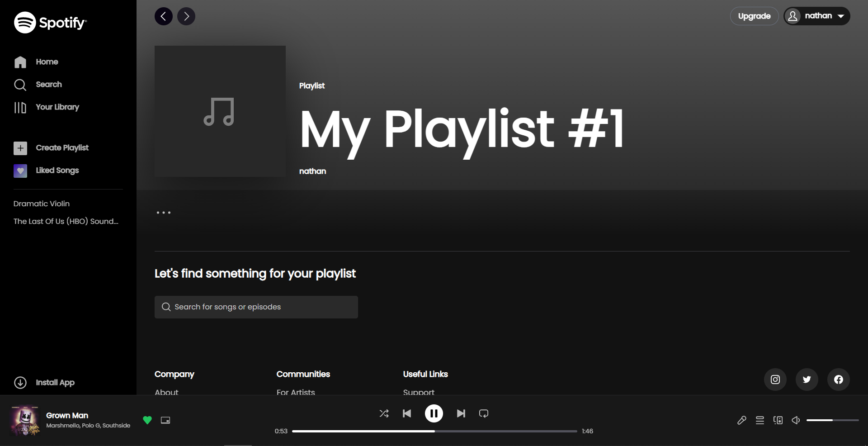The image size is (868, 446).
Task: Click the playlist search input field
Action: 256,307
